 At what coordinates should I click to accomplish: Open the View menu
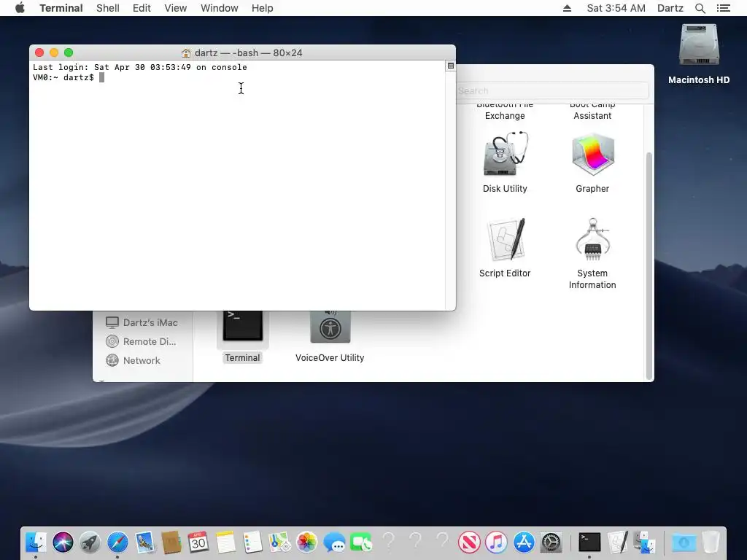coord(175,8)
